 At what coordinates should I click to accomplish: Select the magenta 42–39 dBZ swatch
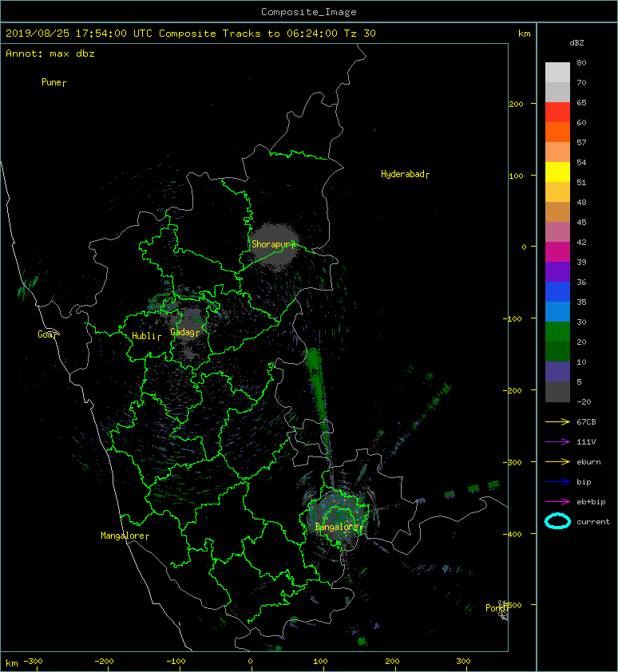point(557,251)
